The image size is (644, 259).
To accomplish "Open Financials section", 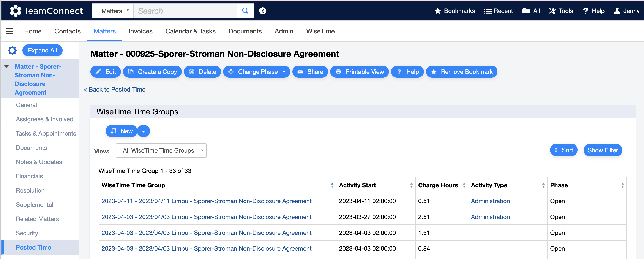I will click(x=29, y=176).
